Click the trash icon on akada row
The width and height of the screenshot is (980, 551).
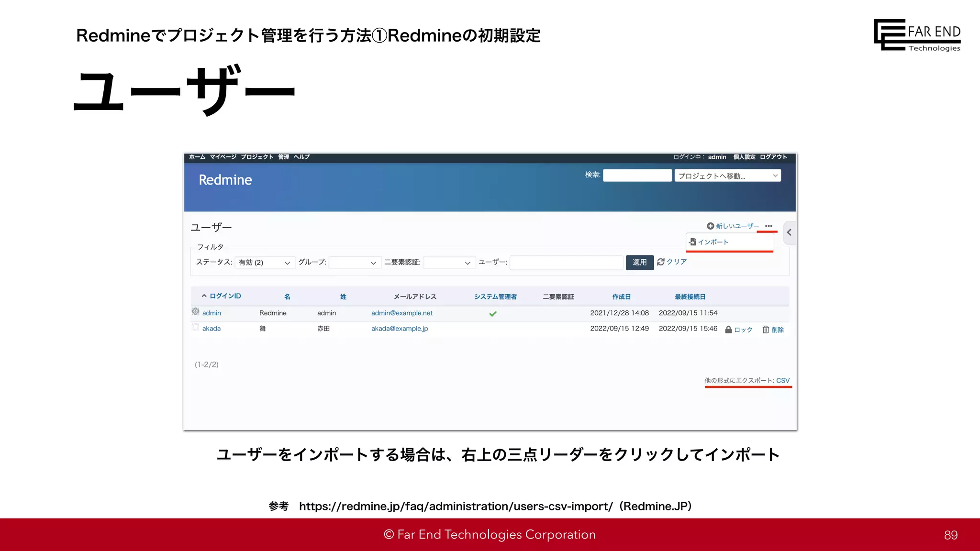coord(766,330)
